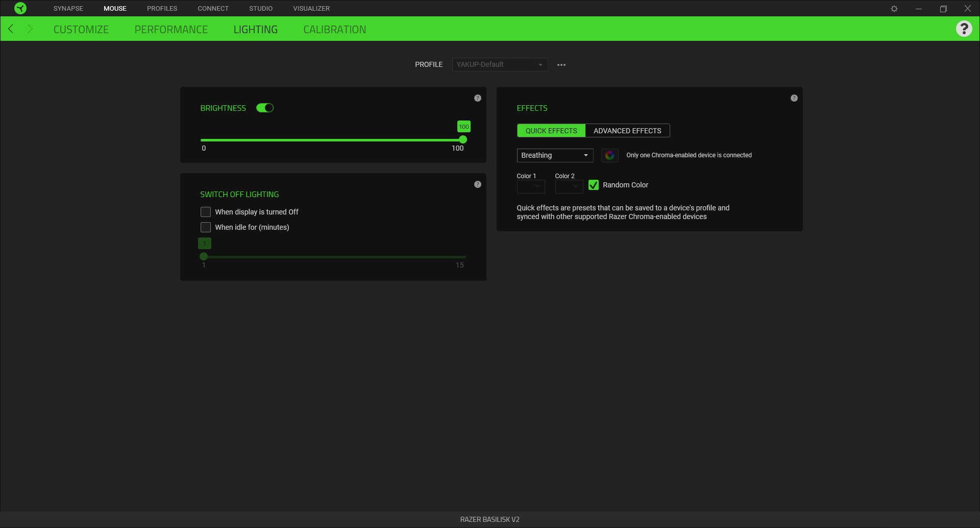The height and width of the screenshot is (528, 980).
Task: Go forward with right arrow
Action: [x=30, y=29]
